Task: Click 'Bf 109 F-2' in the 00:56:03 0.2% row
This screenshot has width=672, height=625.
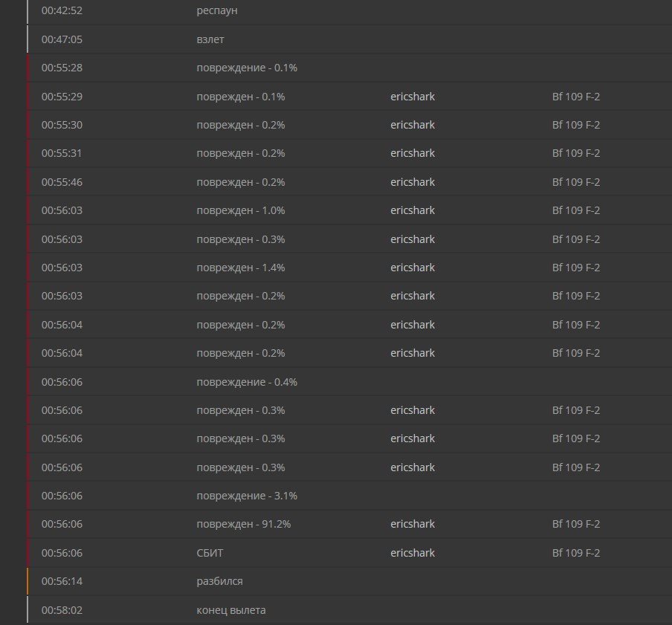Action: pos(576,296)
